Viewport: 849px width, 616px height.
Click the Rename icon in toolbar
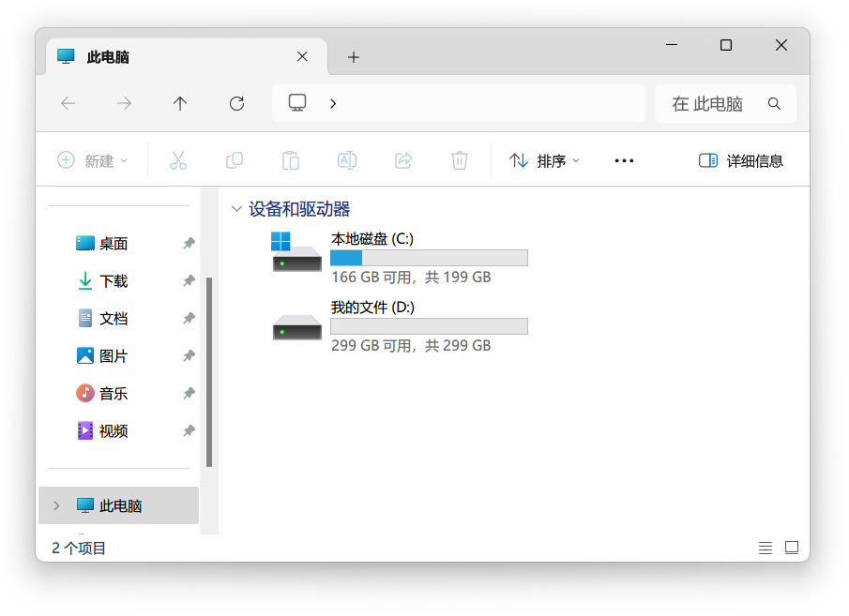347,160
